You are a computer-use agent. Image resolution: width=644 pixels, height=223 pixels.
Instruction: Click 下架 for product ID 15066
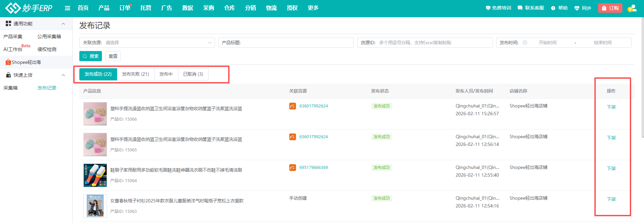611,107
